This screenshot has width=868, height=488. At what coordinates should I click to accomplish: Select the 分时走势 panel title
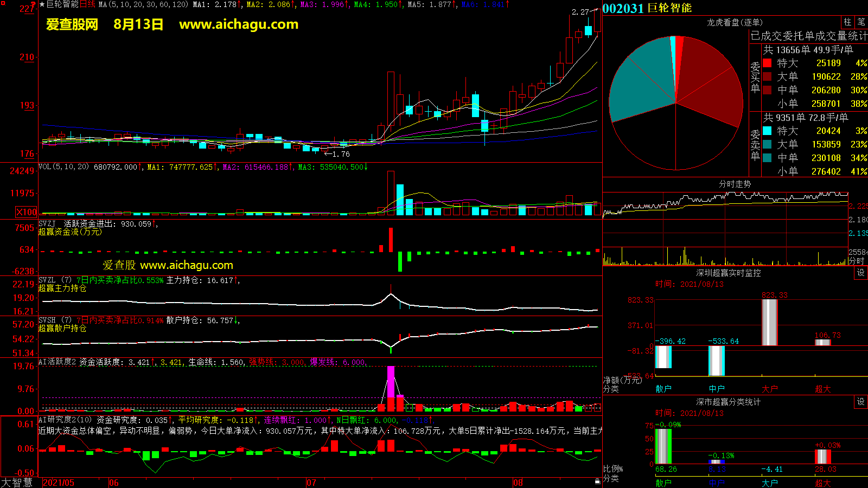(735, 184)
